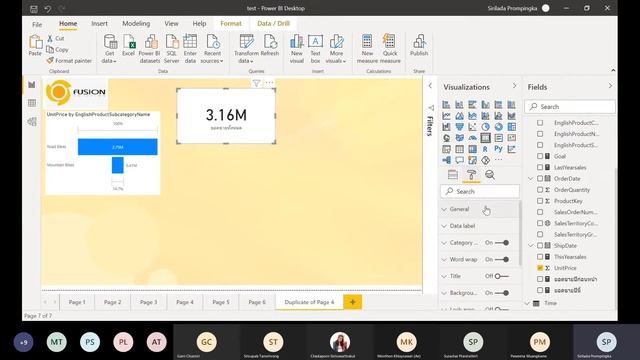
Task: Click the Undo icon in title bar
Action: pyautogui.click(x=48, y=9)
